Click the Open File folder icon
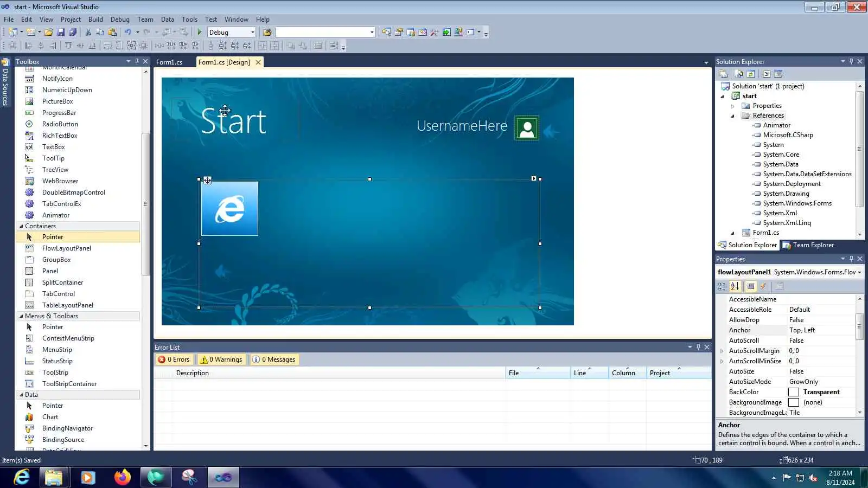 tap(49, 33)
